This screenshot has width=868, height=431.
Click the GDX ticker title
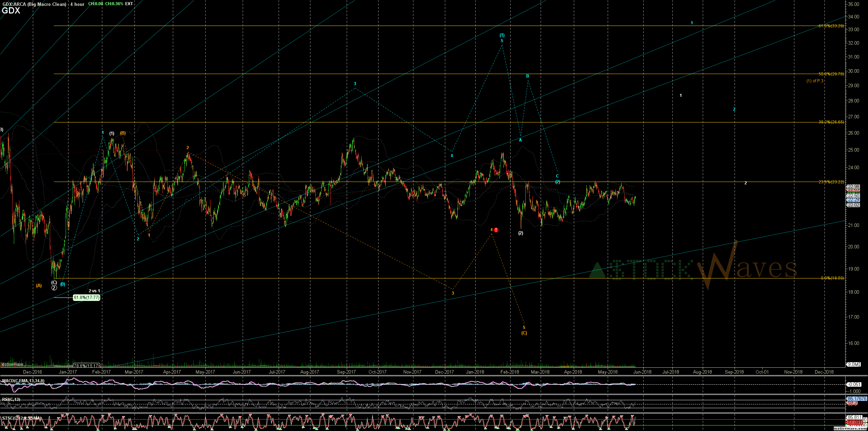[x=11, y=11]
